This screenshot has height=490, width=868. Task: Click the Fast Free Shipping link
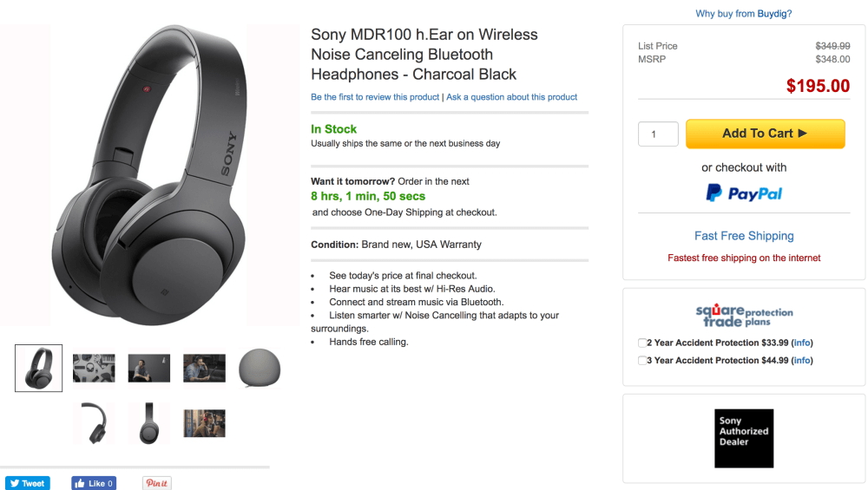[744, 236]
